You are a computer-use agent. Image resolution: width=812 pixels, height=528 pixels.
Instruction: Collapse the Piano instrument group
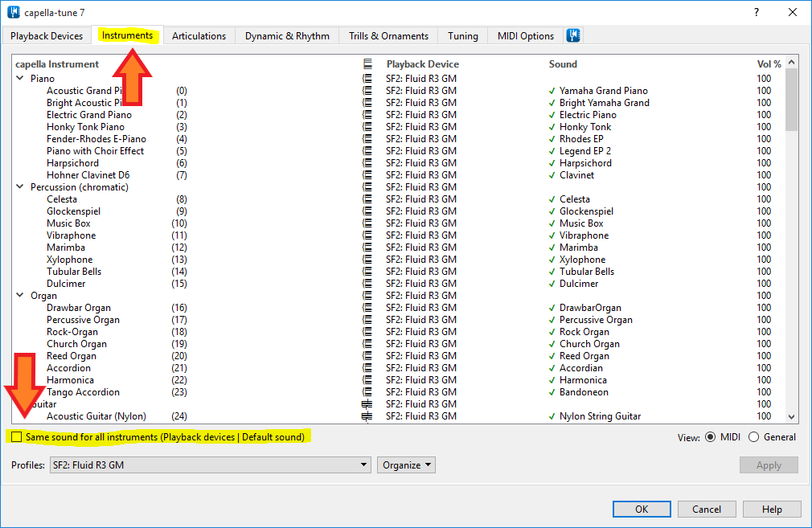(20, 78)
